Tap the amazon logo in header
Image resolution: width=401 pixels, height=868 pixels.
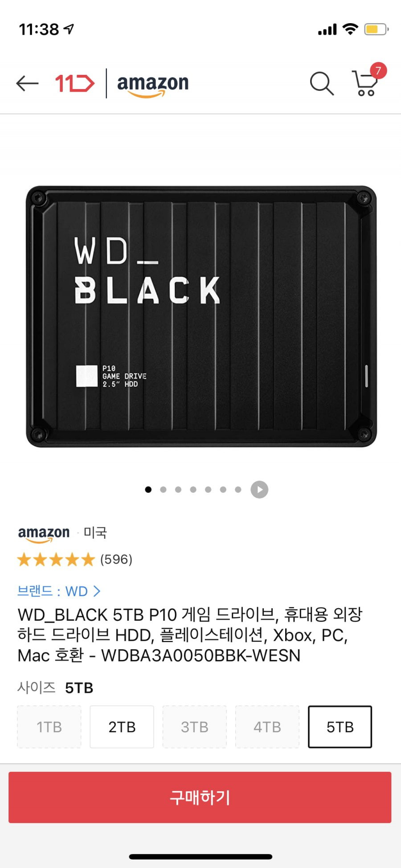[153, 85]
